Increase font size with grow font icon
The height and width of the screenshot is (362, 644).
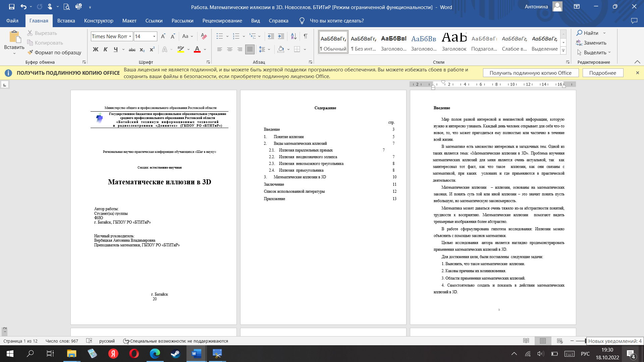point(163,36)
